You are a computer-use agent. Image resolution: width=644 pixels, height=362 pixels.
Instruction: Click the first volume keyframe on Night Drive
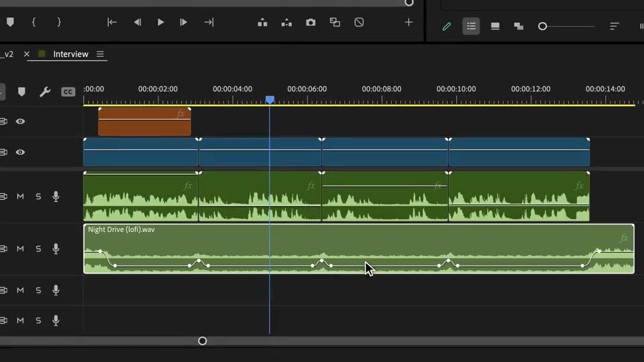point(100,251)
